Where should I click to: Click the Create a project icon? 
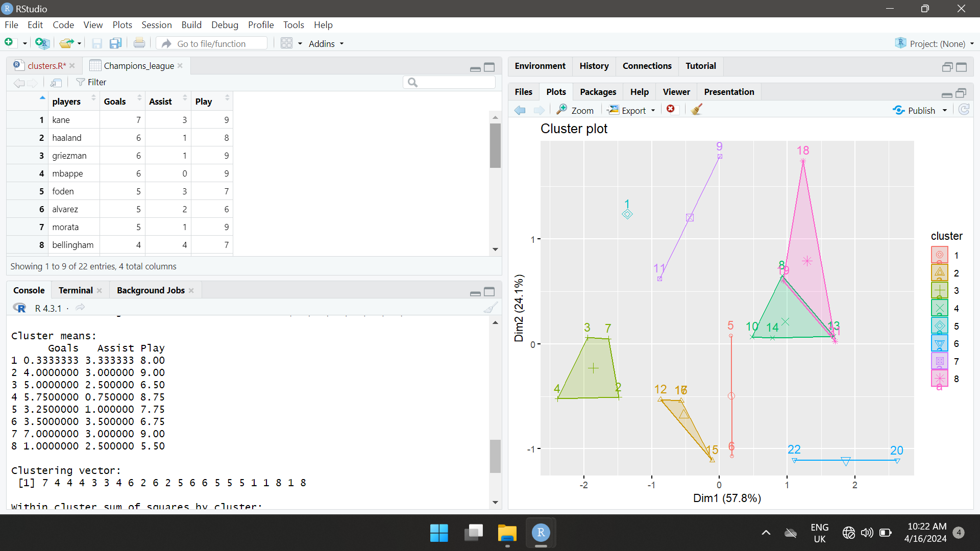[42, 43]
